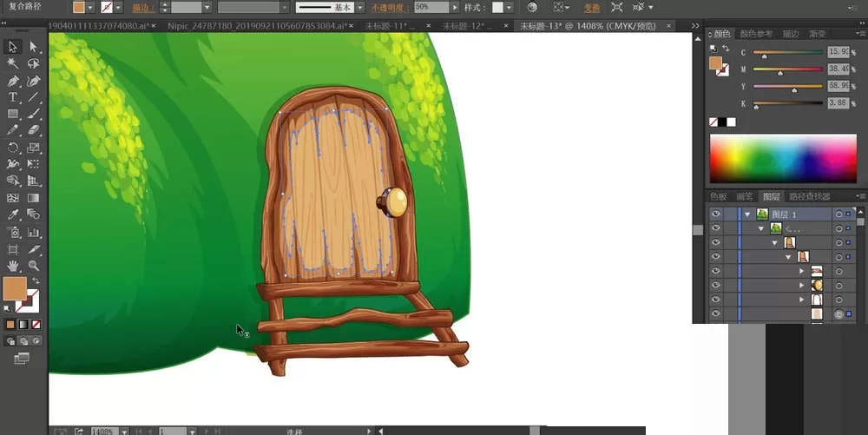Set color mode to solid Color button
Image resolution: width=868 pixels, height=435 pixels.
[x=10, y=325]
